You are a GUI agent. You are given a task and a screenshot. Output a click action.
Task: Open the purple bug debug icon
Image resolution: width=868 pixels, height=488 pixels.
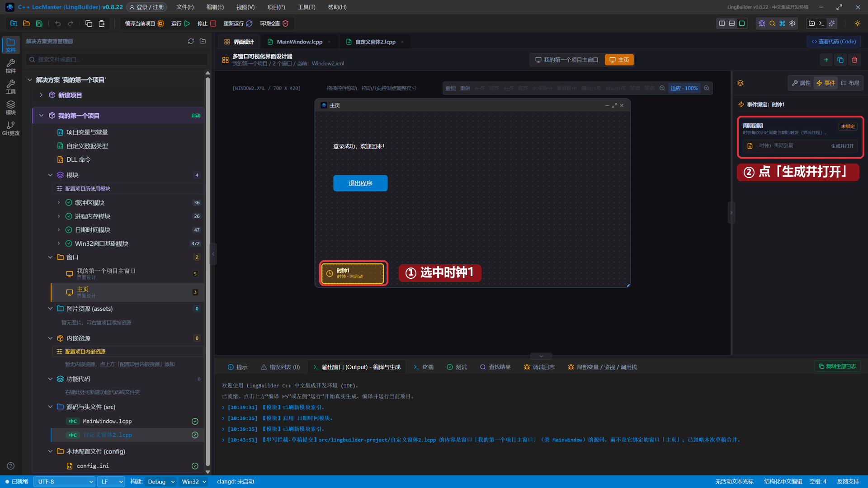[x=762, y=23]
